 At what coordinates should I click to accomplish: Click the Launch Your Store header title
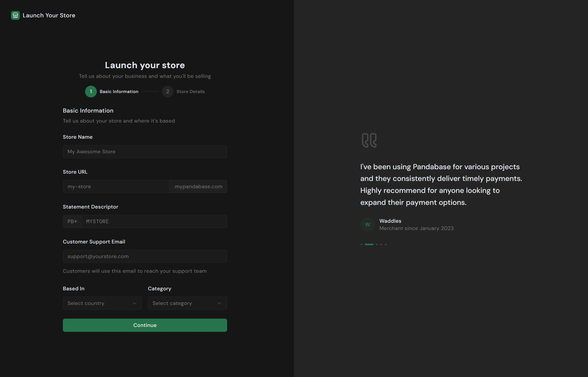49,15
